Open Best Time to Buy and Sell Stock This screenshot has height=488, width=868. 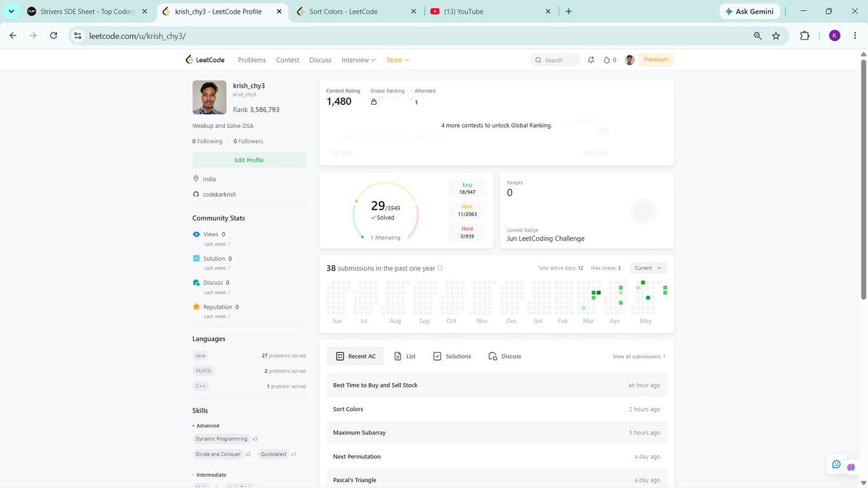click(496, 385)
